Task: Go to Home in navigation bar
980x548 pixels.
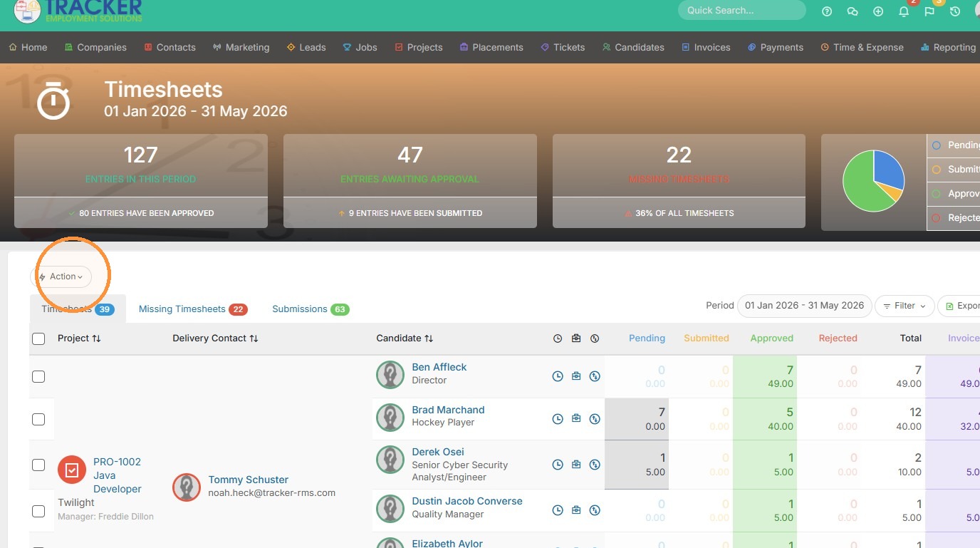Action: [x=28, y=47]
